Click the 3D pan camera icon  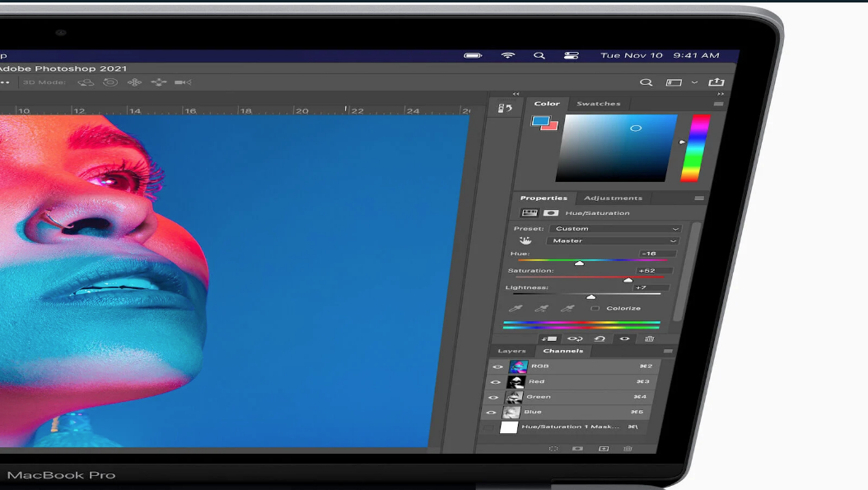(134, 82)
